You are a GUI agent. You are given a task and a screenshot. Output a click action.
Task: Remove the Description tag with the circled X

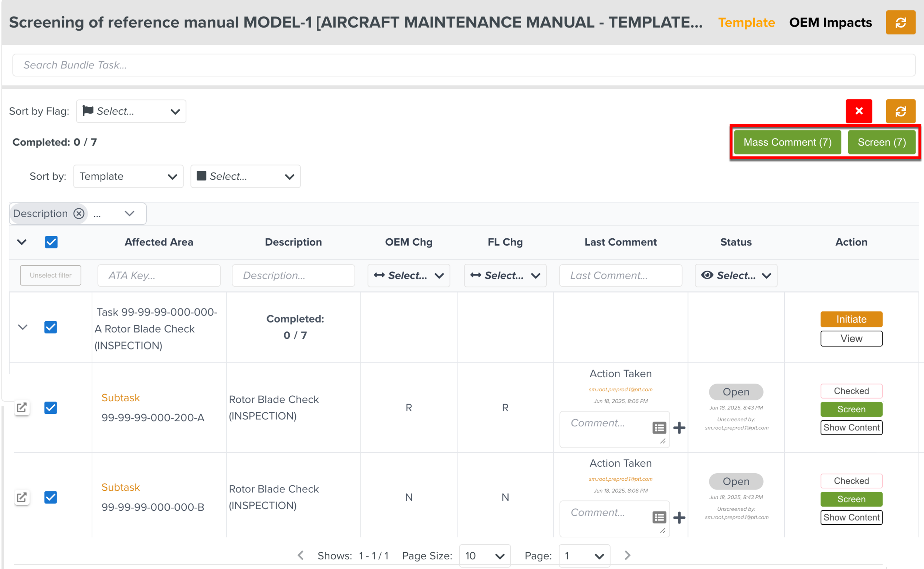(x=79, y=214)
